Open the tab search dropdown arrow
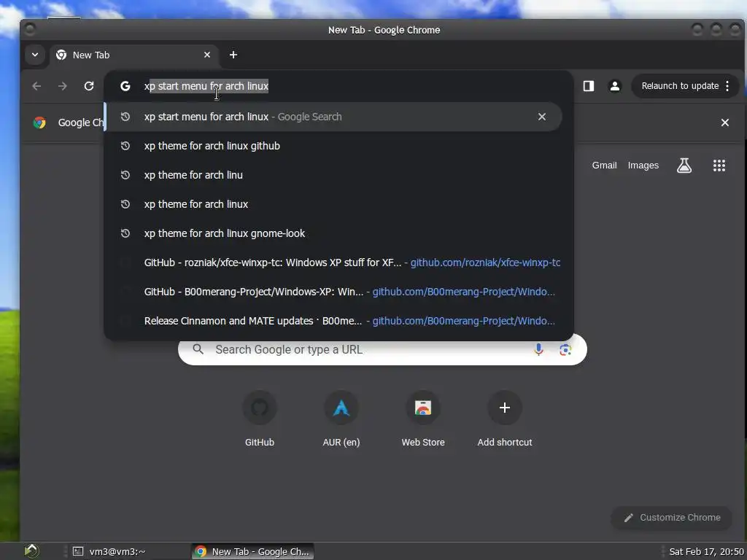This screenshot has width=747, height=560. 35,55
